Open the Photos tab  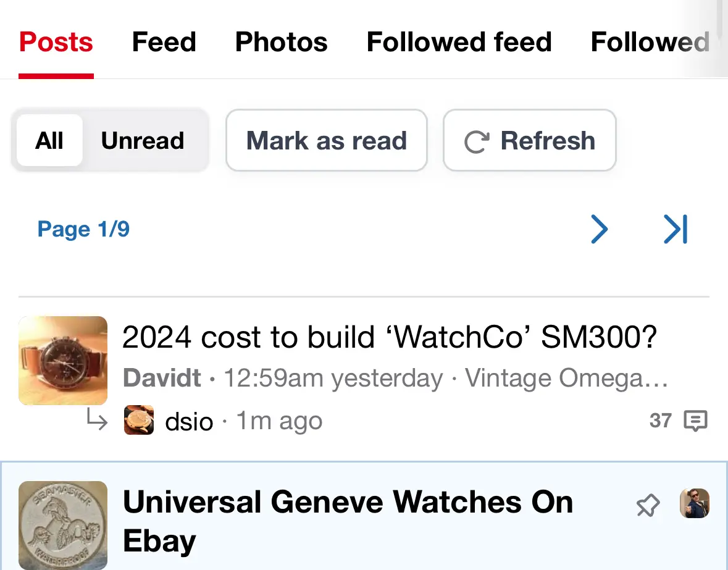[282, 42]
